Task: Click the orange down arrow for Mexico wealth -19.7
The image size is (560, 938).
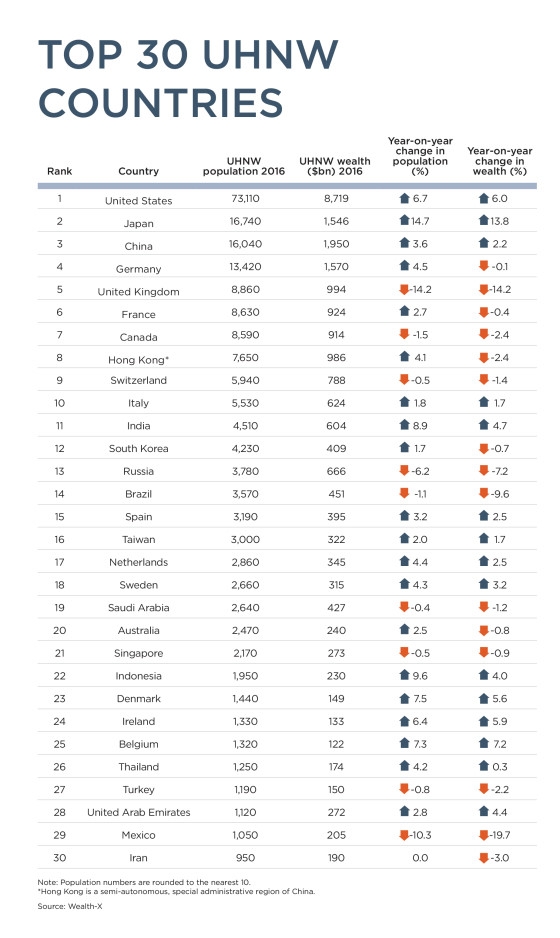Action: [x=484, y=835]
